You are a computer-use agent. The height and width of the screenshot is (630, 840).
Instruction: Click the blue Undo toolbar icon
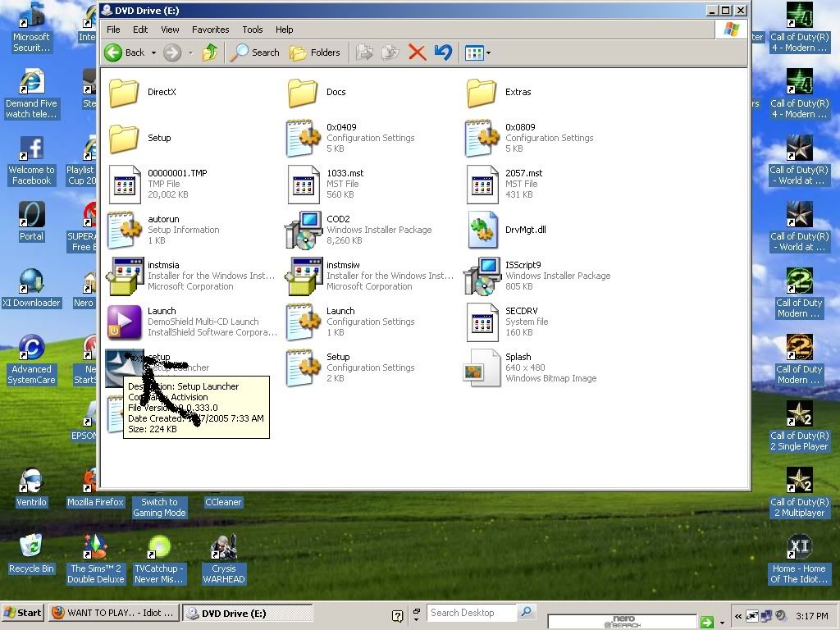pyautogui.click(x=443, y=52)
